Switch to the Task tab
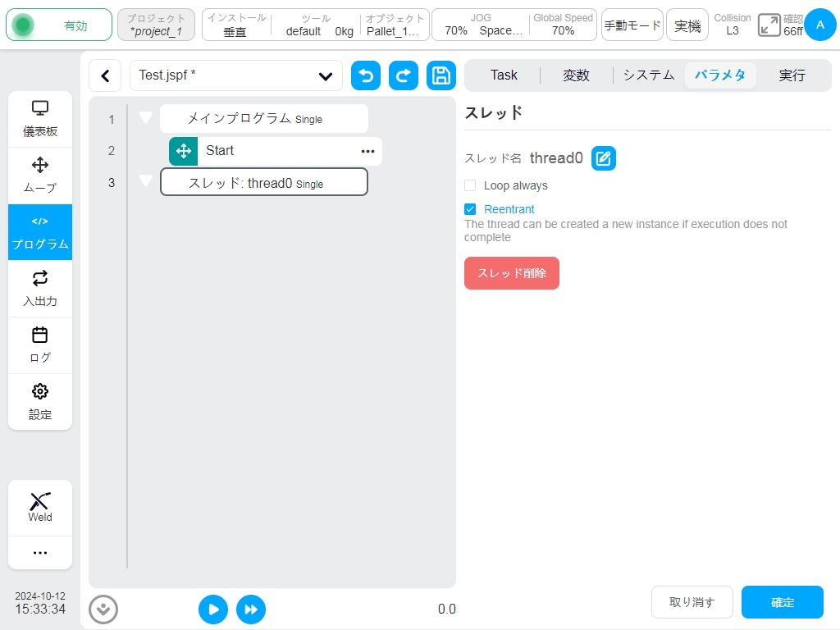 504,75
